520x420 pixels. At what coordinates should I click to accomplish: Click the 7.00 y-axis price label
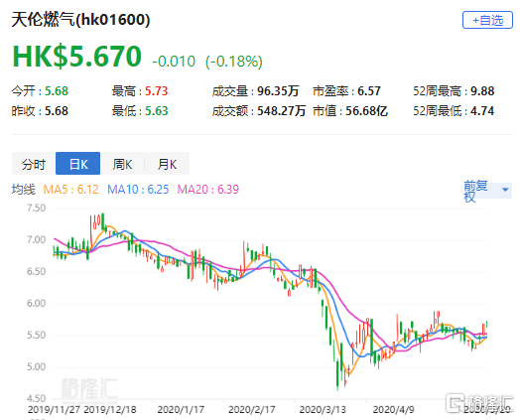[36, 239]
